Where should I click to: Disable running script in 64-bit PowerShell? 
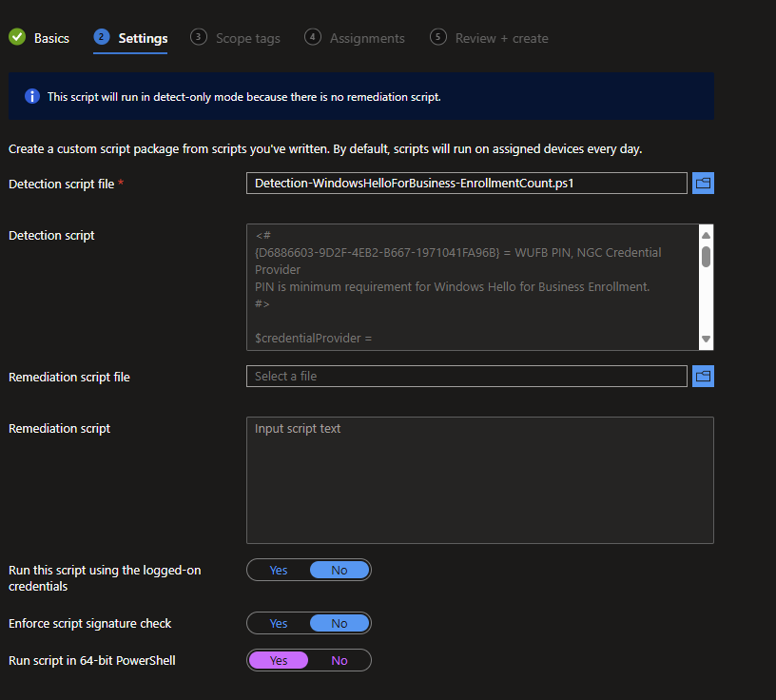click(339, 659)
